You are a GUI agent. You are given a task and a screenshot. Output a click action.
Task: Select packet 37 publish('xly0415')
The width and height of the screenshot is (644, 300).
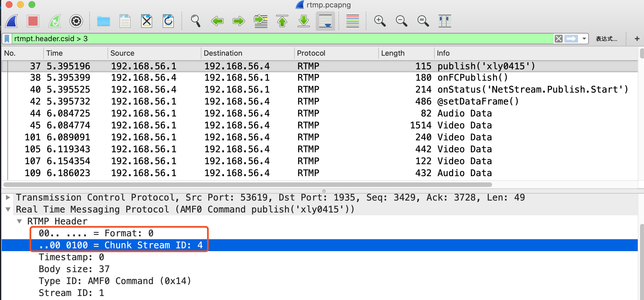pos(320,66)
